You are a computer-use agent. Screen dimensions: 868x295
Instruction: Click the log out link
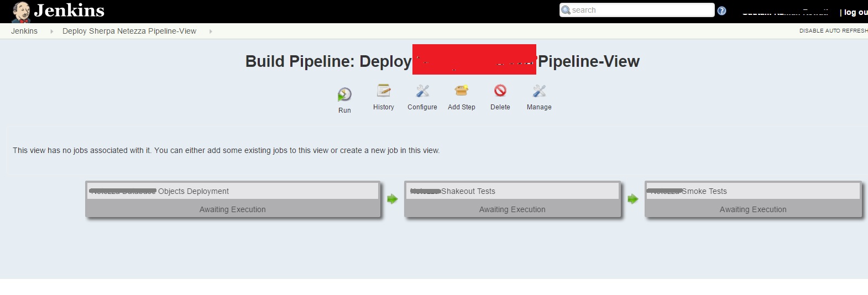coord(855,12)
